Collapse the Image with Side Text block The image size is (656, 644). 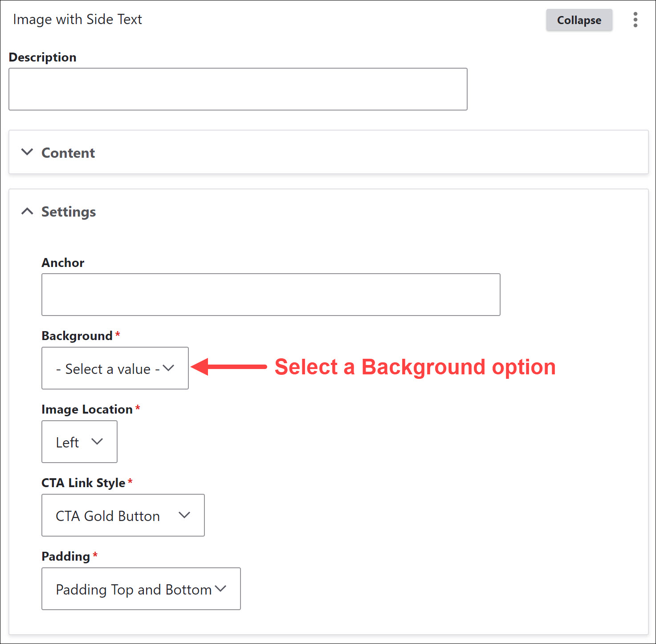tap(579, 20)
